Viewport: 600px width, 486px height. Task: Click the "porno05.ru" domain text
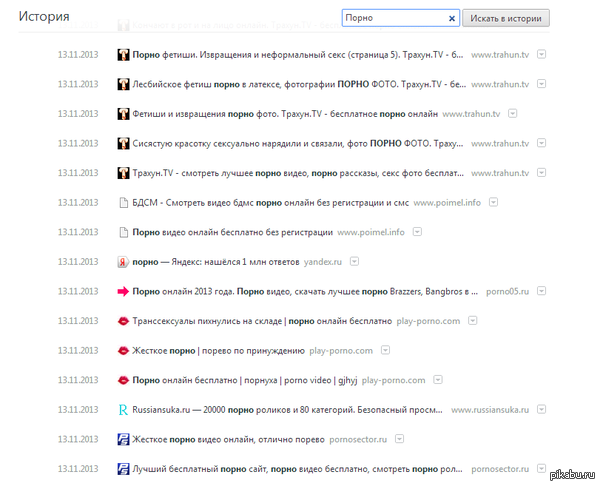[x=507, y=292]
